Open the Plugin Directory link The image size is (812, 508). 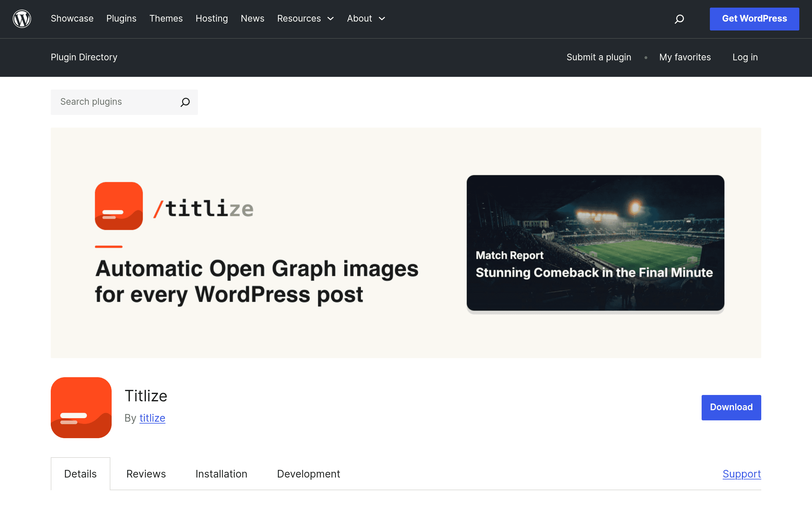coord(84,57)
